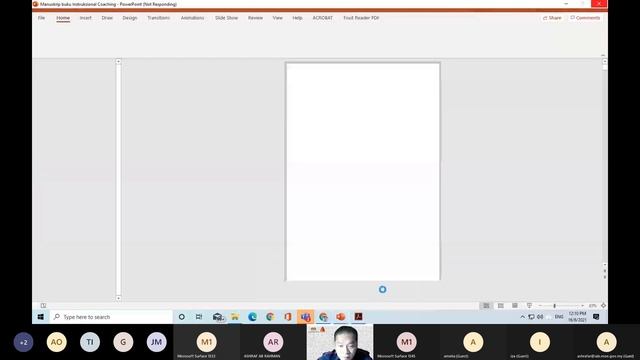Screen dimensions: 640x360
Task: Open the Office app in the taskbar
Action: [x=288, y=317]
